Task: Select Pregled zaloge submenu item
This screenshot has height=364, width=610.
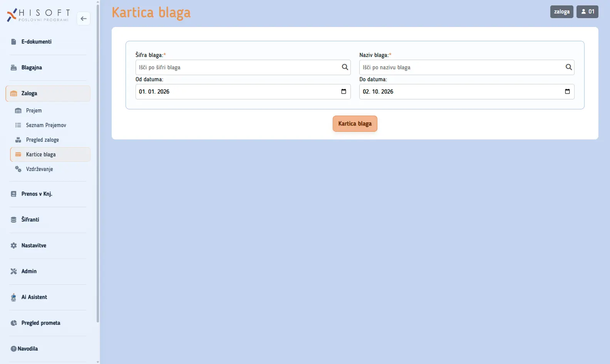Action: tap(50, 140)
